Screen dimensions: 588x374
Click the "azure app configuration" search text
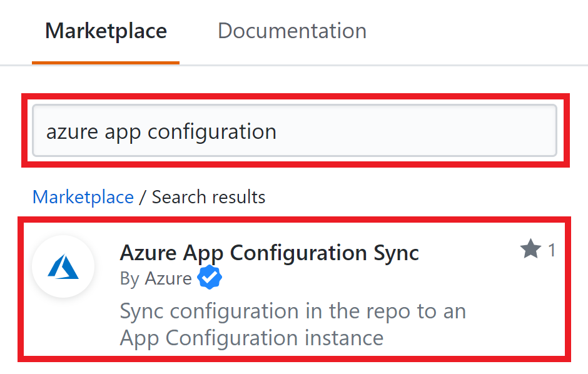pyautogui.click(x=161, y=132)
